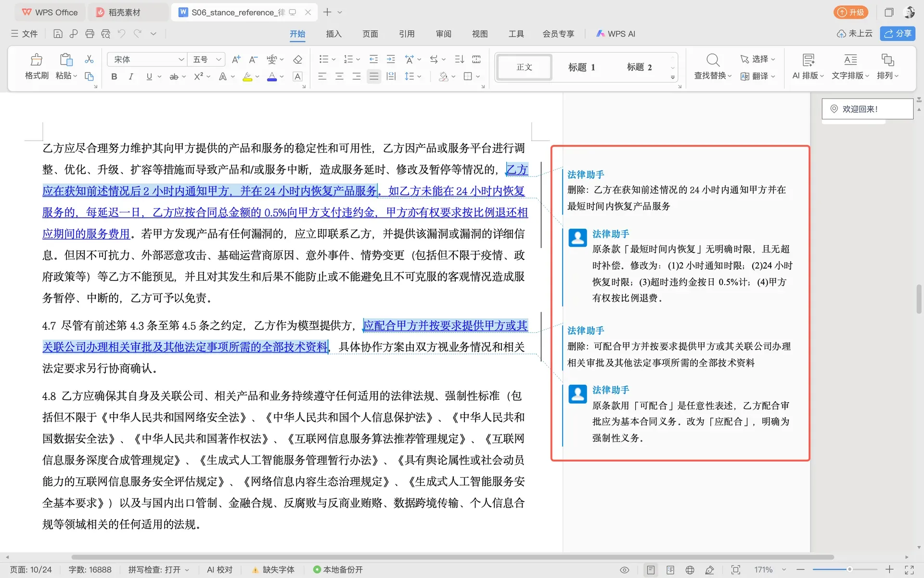The height and width of the screenshot is (578, 924).
Task: Click the clear formatting eraser icon
Action: click(x=297, y=60)
